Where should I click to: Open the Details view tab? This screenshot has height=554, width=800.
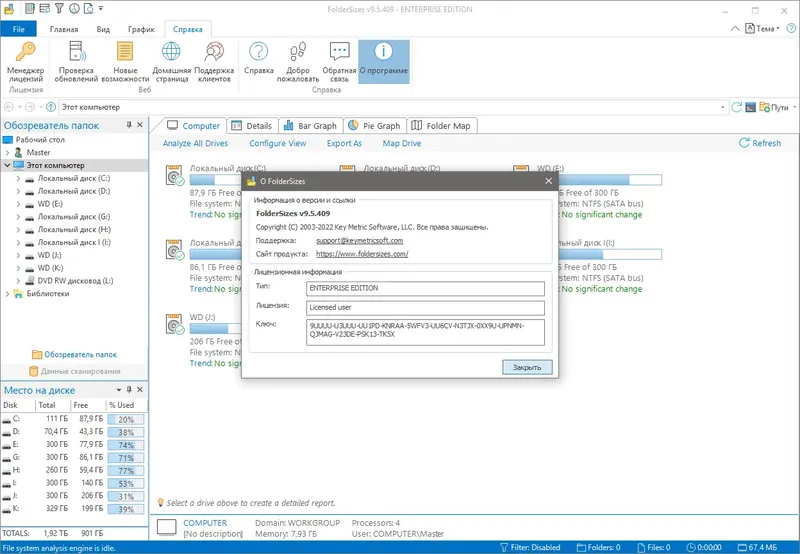[252, 125]
